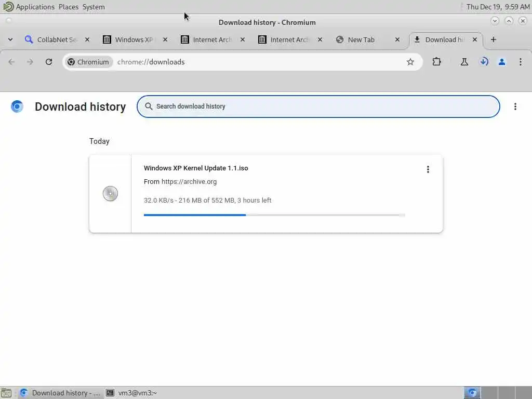Open the Places menu
Image resolution: width=532 pixels, height=399 pixels.
point(69,7)
